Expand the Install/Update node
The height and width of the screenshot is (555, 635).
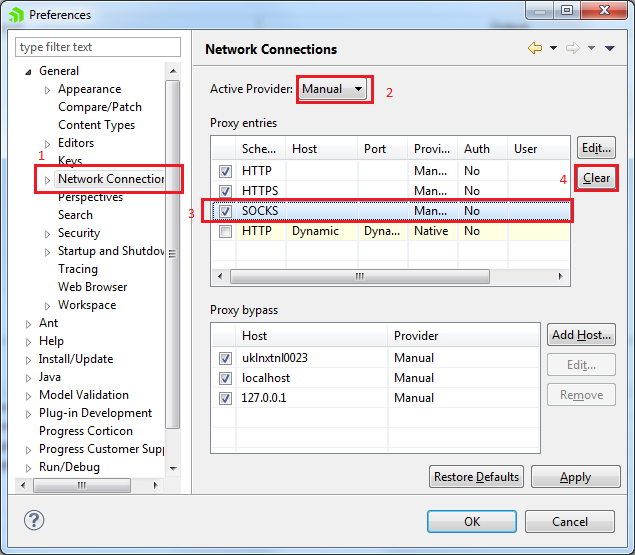[28, 360]
